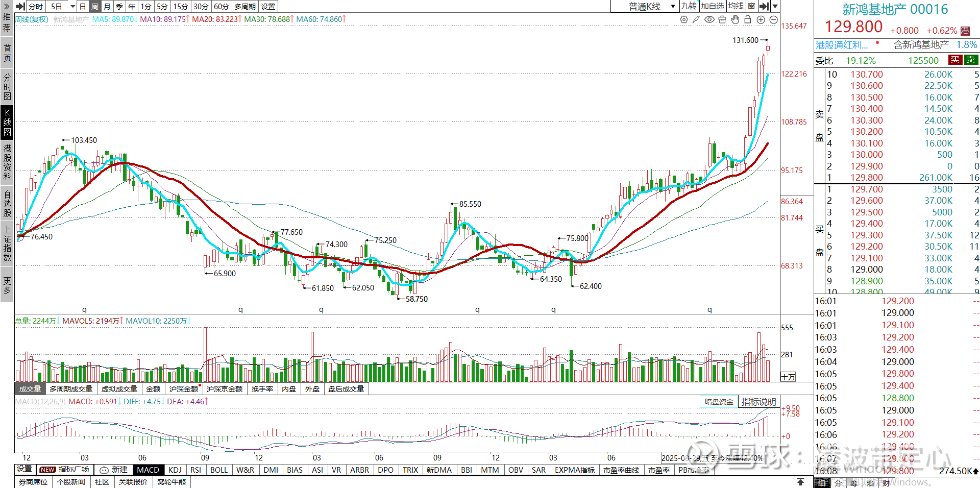Open 港股资料 in left sidebar

7,162
